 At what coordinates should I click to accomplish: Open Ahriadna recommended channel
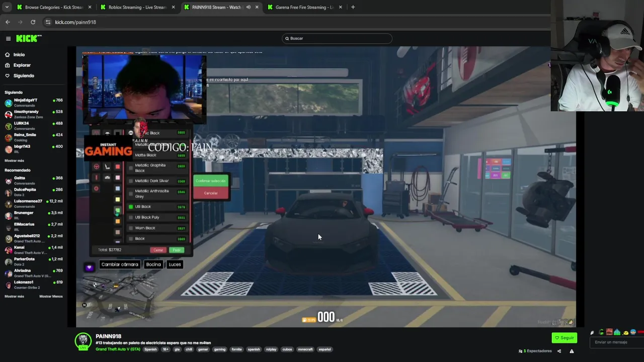[x=33, y=273]
